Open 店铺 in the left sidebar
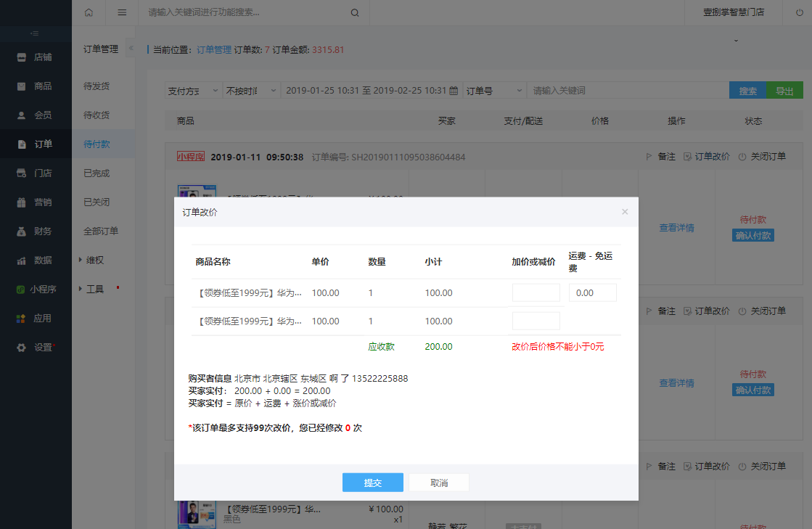Viewport: 812px width, 529px height. pos(36,57)
